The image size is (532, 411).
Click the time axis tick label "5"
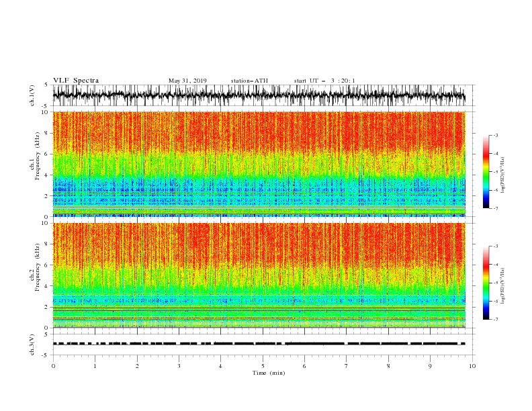(263, 366)
